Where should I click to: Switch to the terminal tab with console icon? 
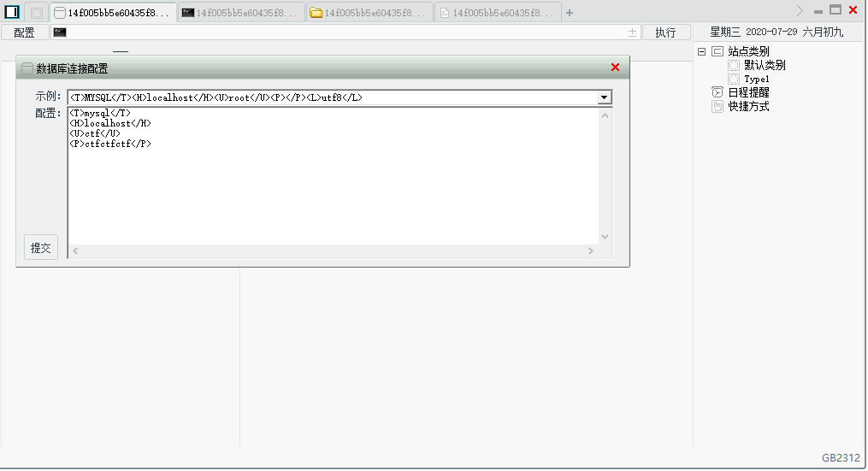point(241,12)
